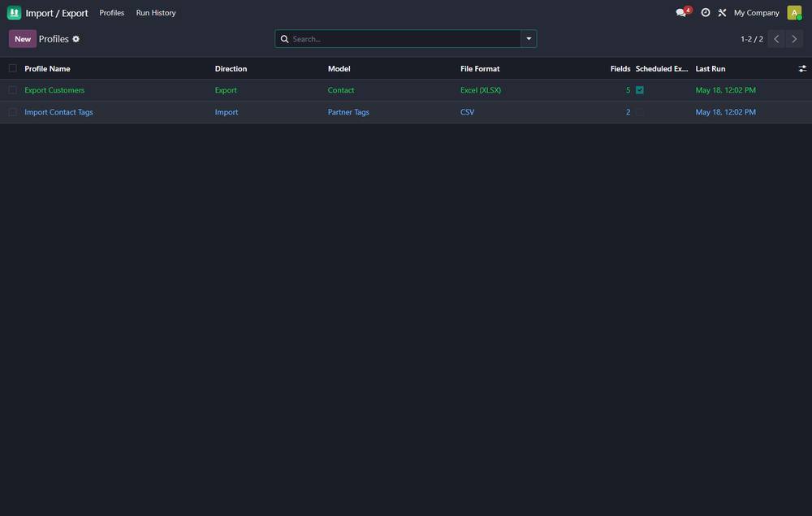812x516 pixels.
Task: Open the Export Customers profile
Action: (54, 90)
